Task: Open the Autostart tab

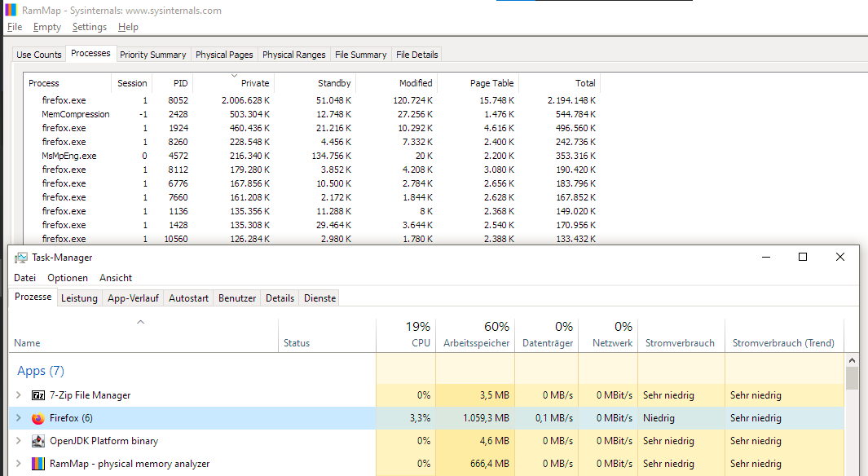Action: tap(189, 298)
